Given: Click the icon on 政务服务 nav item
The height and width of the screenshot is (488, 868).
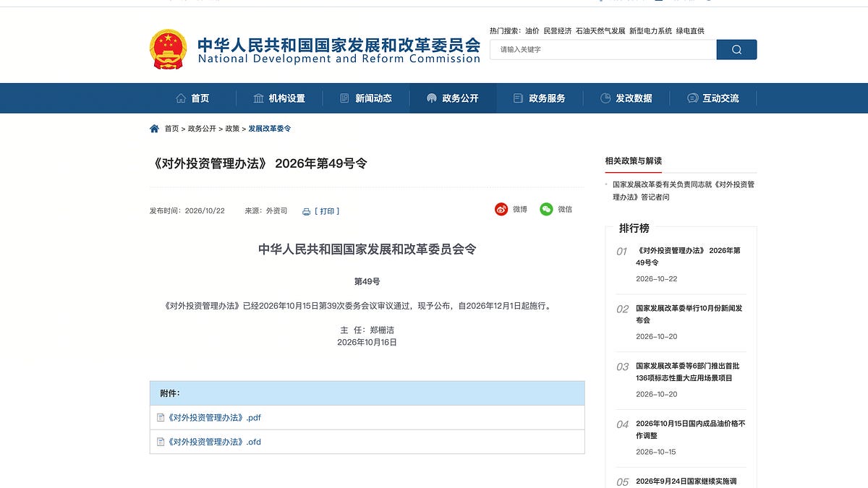Looking at the screenshot, I should tap(518, 98).
